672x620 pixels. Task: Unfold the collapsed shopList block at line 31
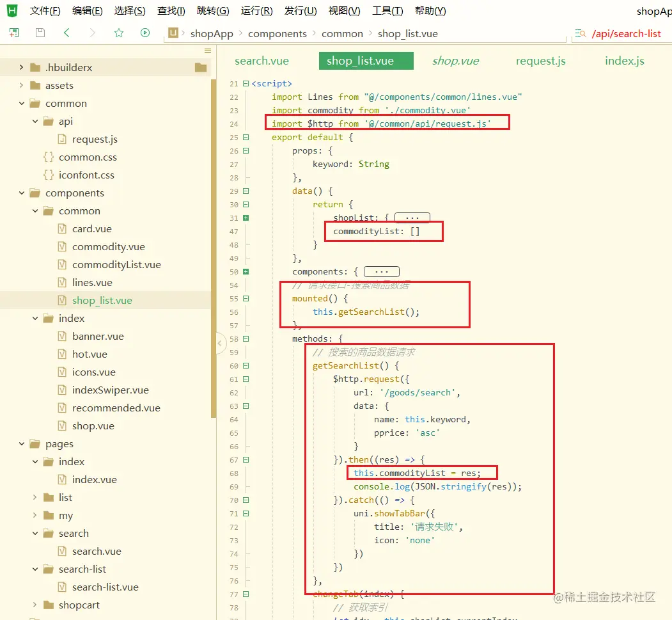coord(246,218)
